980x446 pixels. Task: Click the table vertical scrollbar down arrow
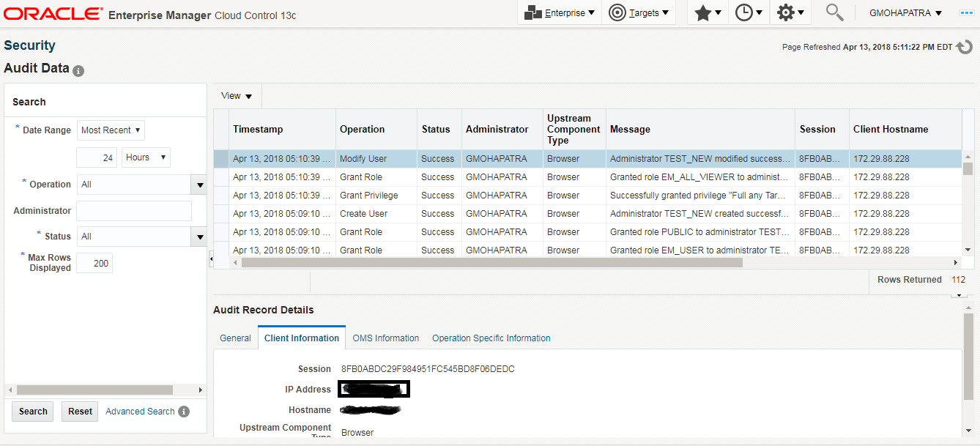[968, 250]
